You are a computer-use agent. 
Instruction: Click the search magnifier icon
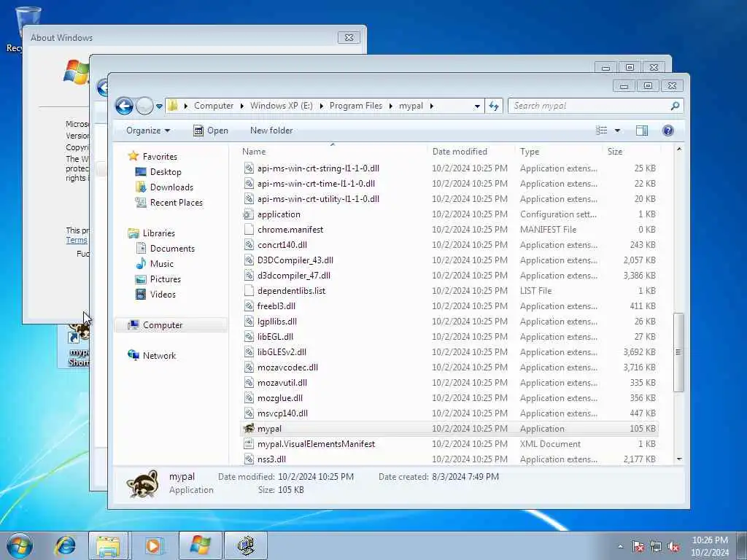(675, 106)
